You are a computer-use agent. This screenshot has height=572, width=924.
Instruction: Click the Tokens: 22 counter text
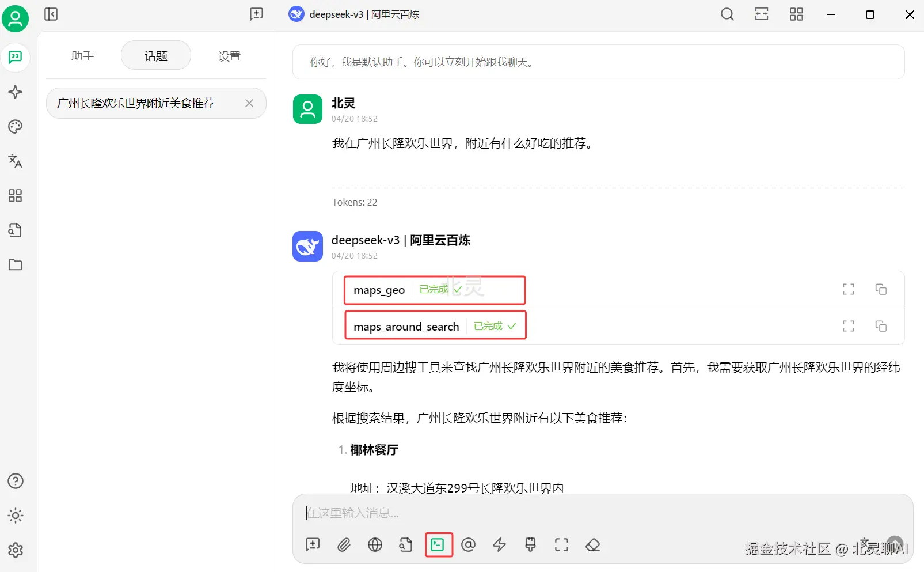[x=355, y=202]
